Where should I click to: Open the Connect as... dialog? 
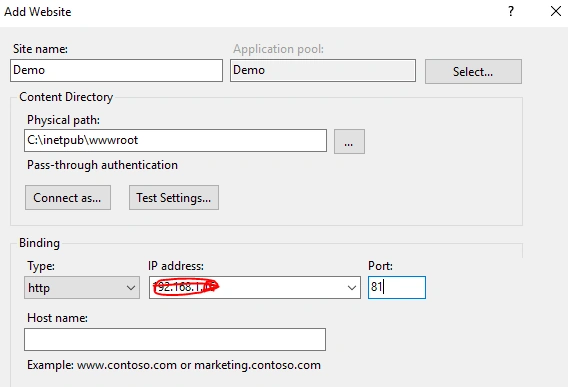[68, 197]
